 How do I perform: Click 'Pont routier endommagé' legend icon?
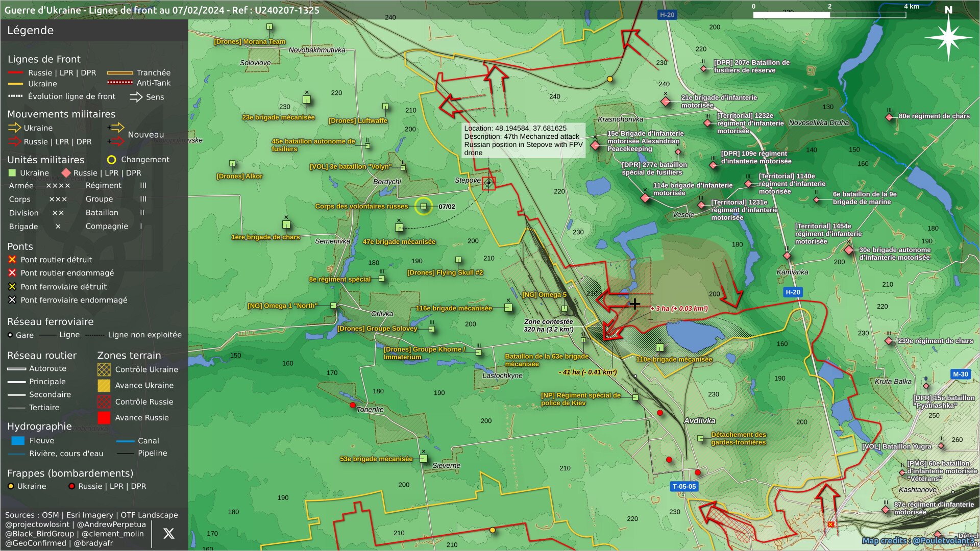[x=12, y=273]
